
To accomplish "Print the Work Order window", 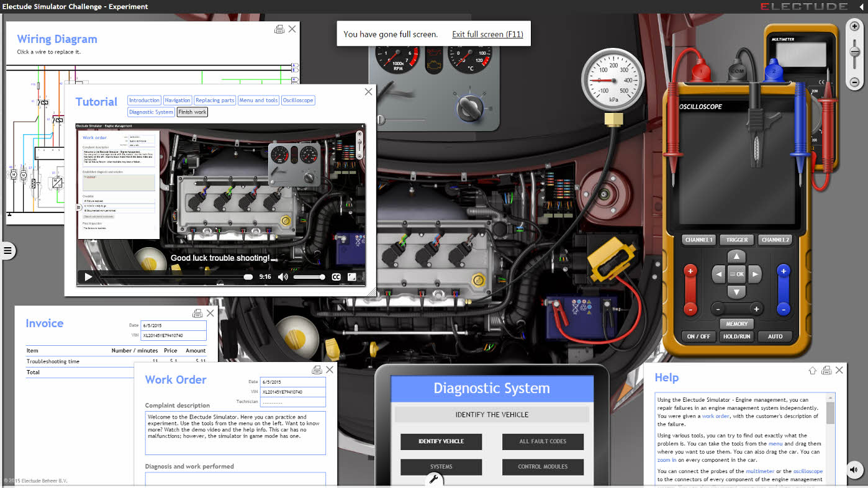I will point(317,370).
